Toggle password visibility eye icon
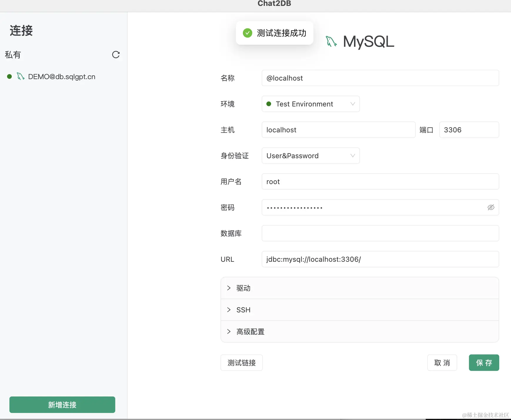Screen dimensions: 511x420 pos(491,207)
